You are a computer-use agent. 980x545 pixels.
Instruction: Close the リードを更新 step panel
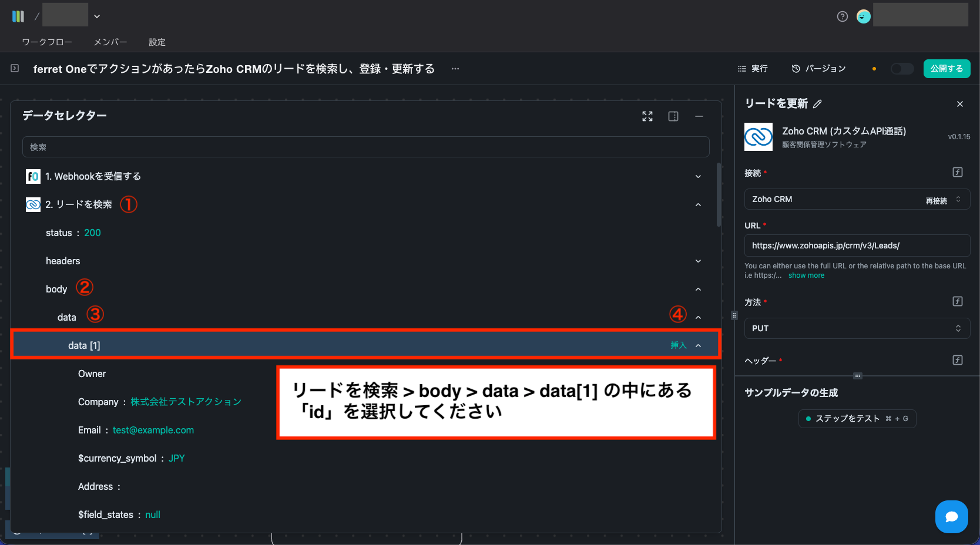coord(960,104)
